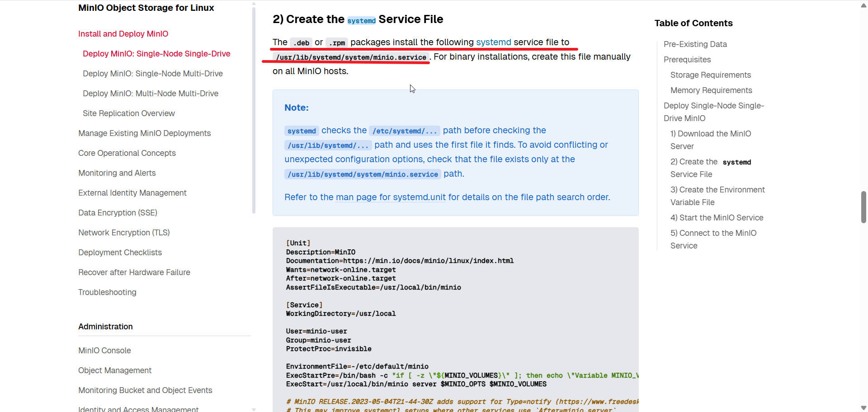The image size is (868, 412).
Task: Click the Documentation URL line in code
Action: [400, 261]
